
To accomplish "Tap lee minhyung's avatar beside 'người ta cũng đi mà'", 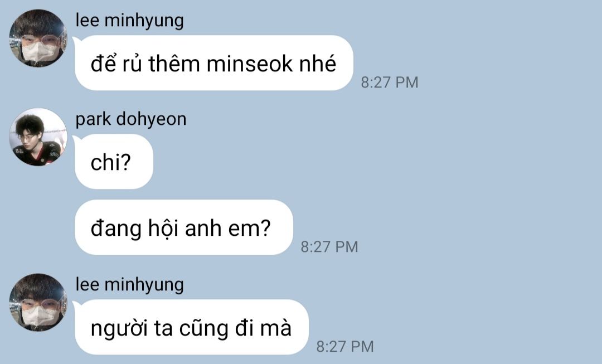I will coord(38,303).
